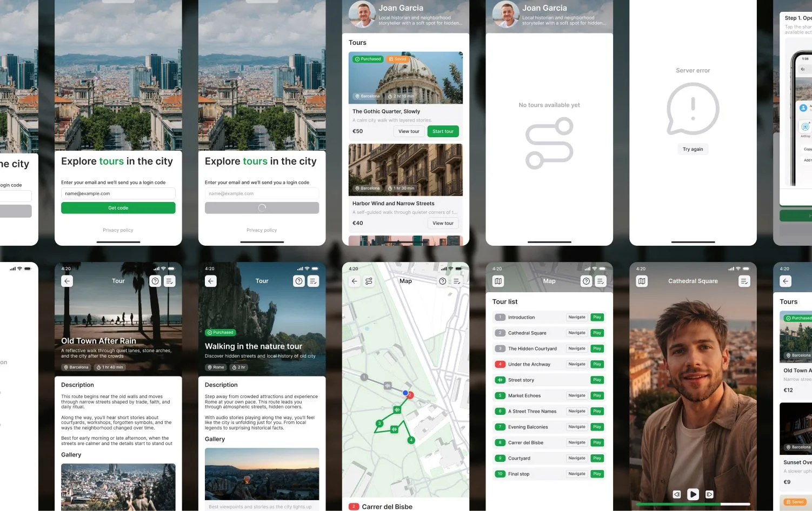This screenshot has width=812, height=511.
Task: Navigate to the Introduction stop
Action: point(577,317)
